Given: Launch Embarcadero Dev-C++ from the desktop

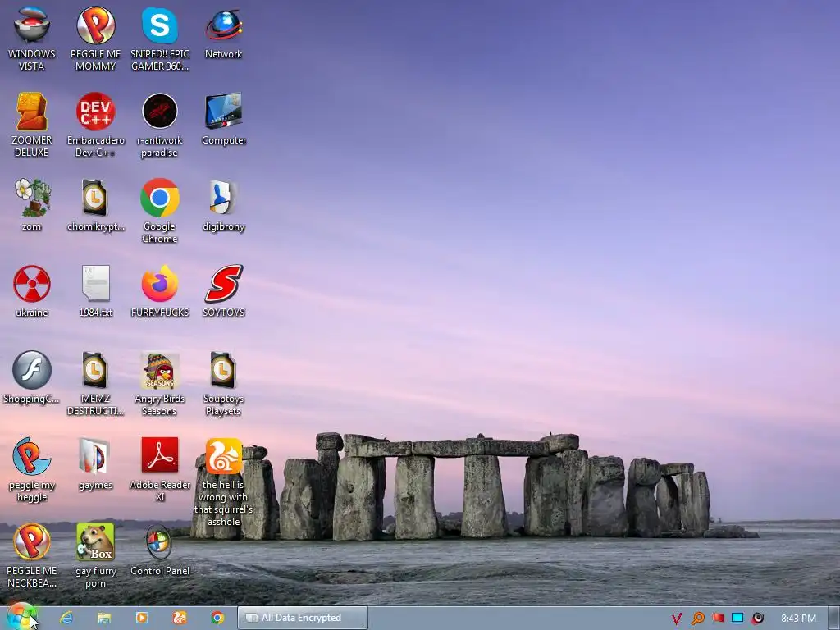Looking at the screenshot, I should point(95,125).
